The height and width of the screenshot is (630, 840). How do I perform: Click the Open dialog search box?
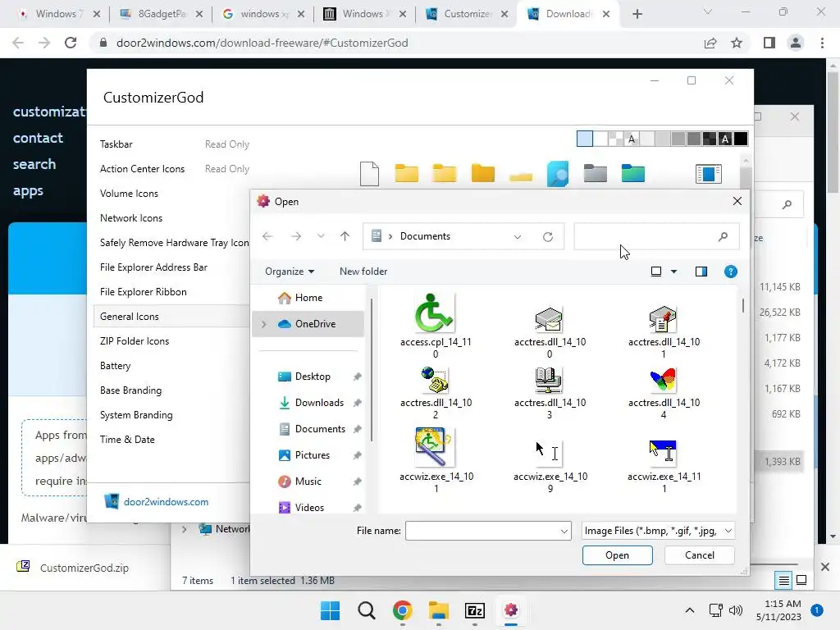click(656, 236)
